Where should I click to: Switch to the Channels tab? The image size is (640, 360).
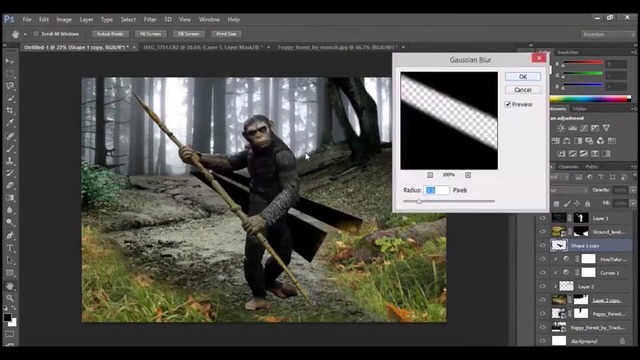pos(569,167)
